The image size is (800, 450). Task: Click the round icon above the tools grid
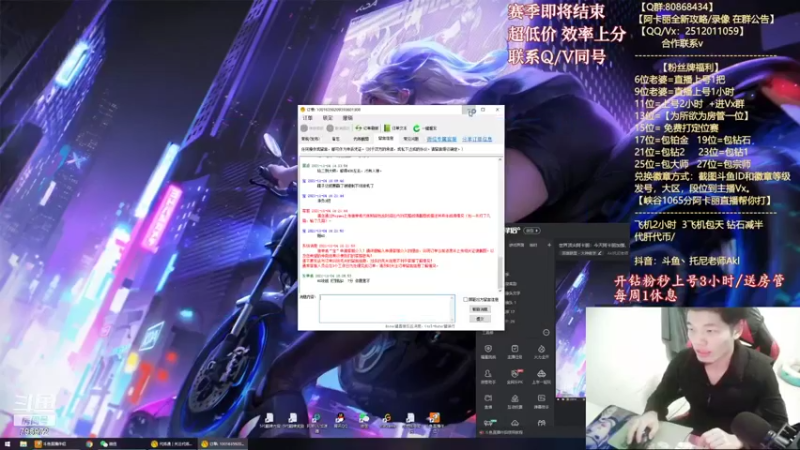(546, 333)
